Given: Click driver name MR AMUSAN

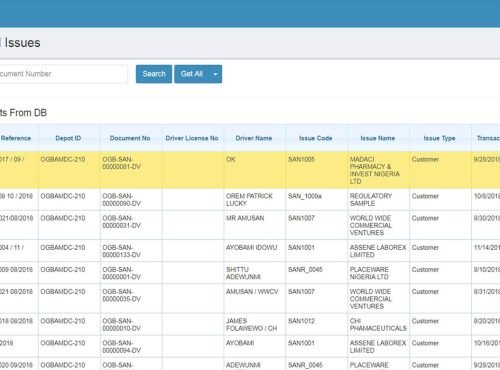Looking at the screenshot, I should (245, 218).
